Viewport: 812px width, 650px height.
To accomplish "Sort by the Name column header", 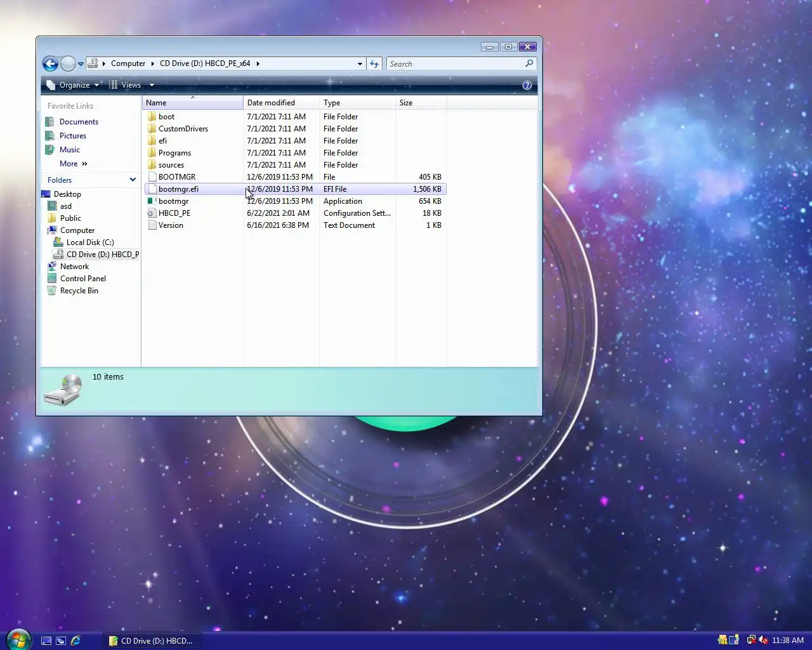I will pos(193,103).
